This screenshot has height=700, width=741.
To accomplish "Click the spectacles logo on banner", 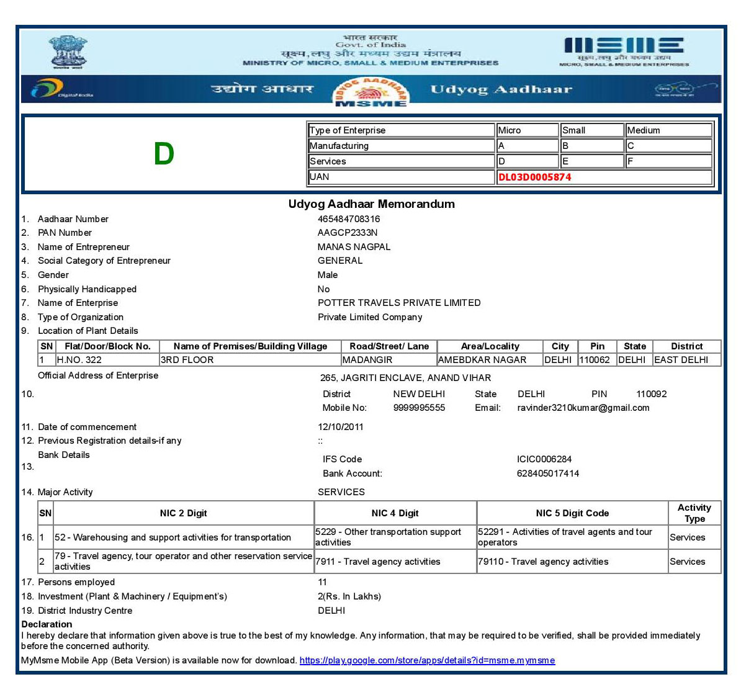I will click(x=685, y=89).
